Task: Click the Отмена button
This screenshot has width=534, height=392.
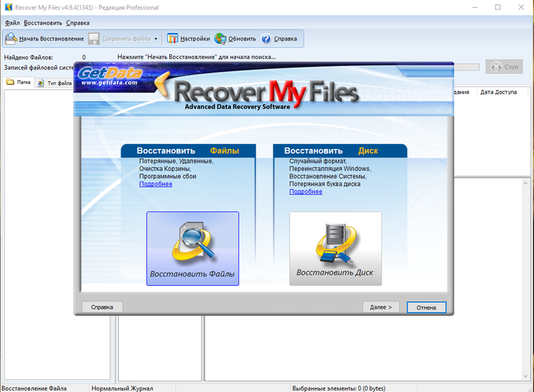Action: (x=426, y=307)
